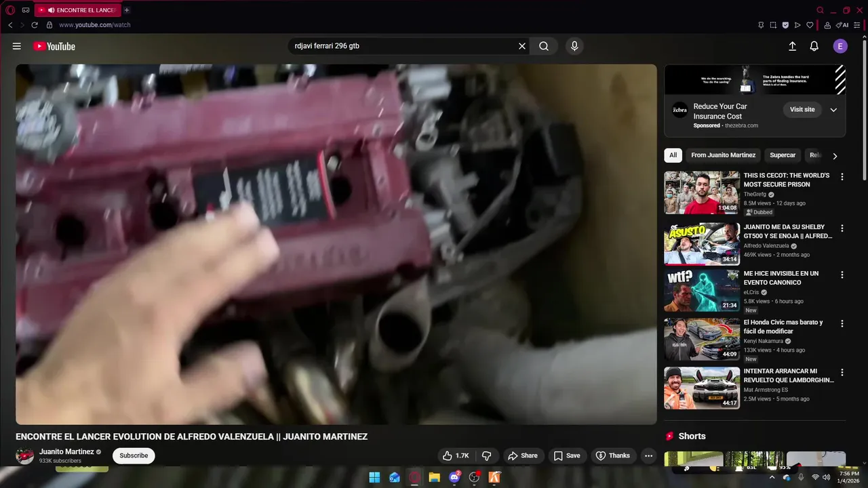The height and width of the screenshot is (488, 868).
Task: Open the account avatar menu
Action: tap(840, 46)
